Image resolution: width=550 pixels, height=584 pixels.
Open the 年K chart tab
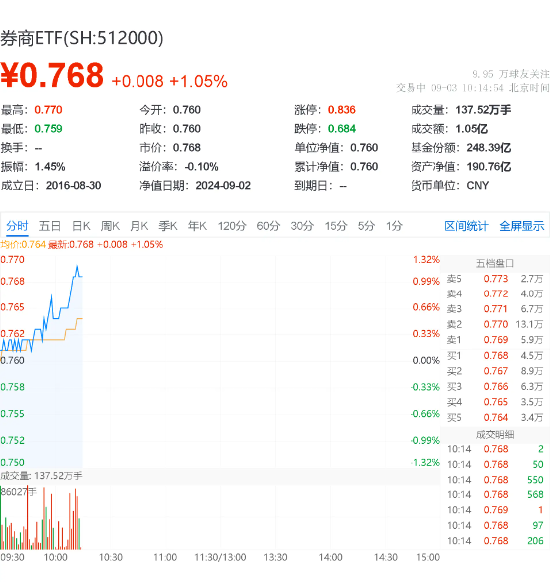point(197,226)
